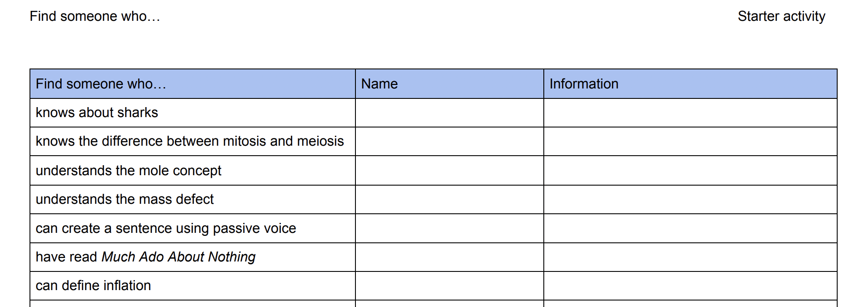The width and height of the screenshot is (868, 307).
Task: Select the Information cell for mole concept row
Action: (690, 170)
